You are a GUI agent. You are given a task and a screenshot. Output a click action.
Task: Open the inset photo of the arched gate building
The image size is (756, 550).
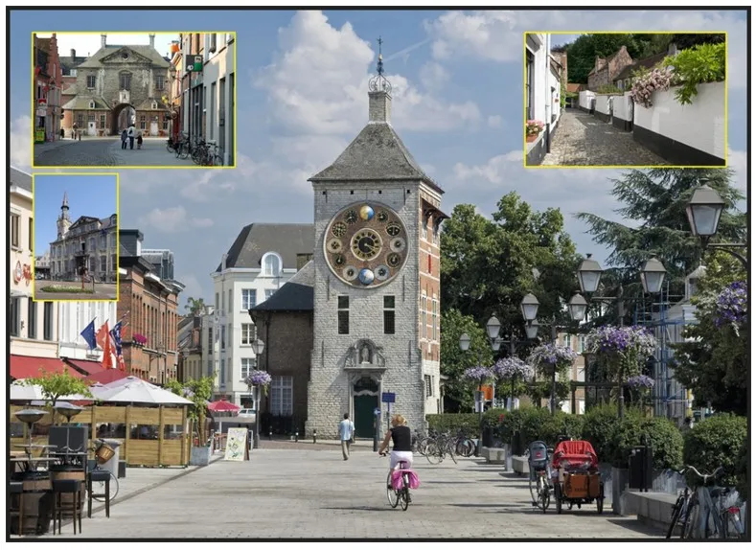[134, 100]
